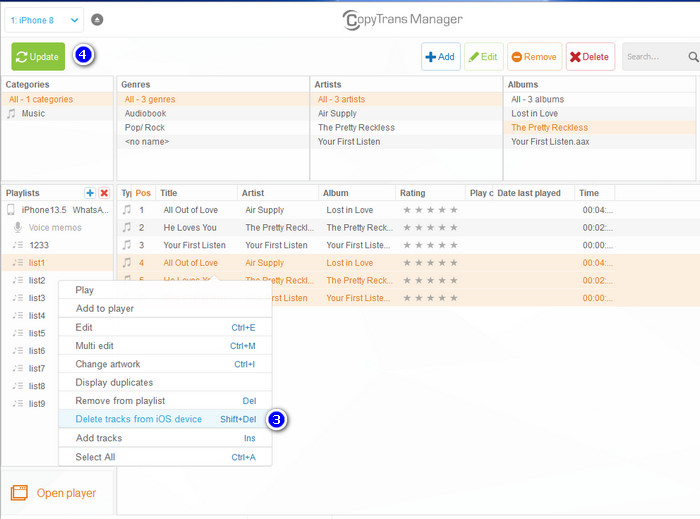Click the eject device icon

click(97, 20)
